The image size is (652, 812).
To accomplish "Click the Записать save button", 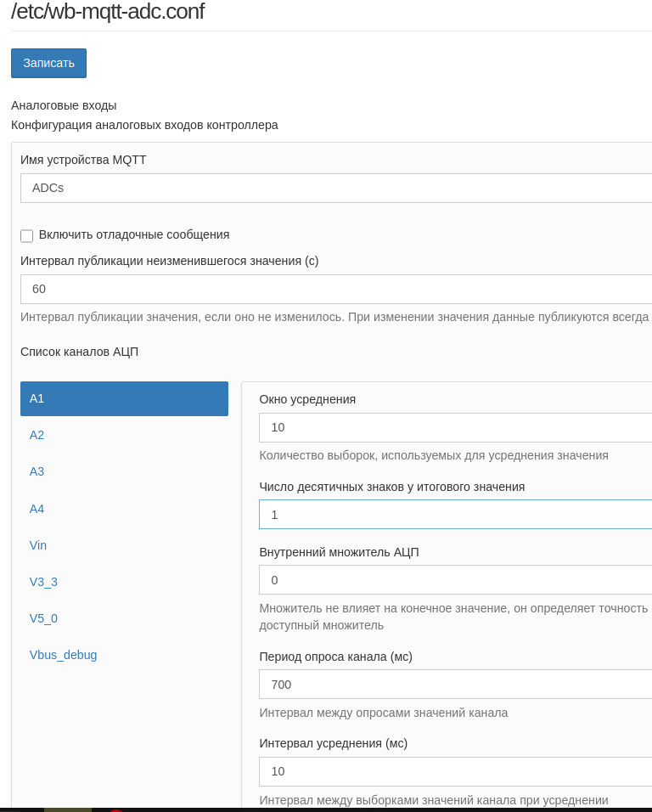I will (48, 63).
